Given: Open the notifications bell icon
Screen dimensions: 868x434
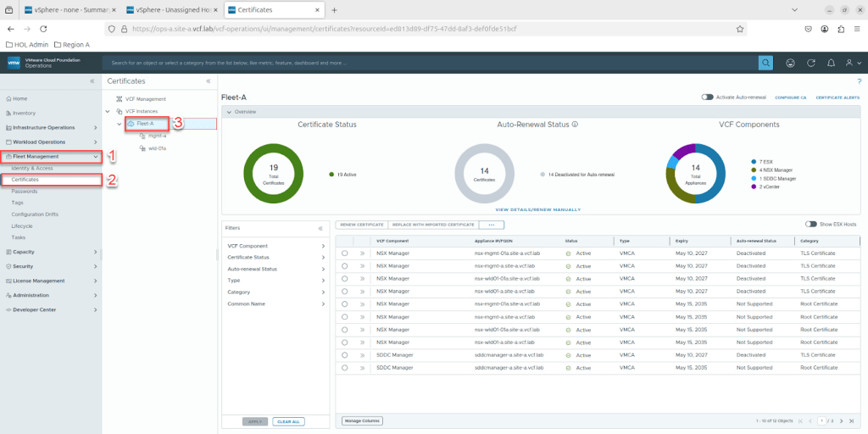Looking at the screenshot, I should (831, 63).
